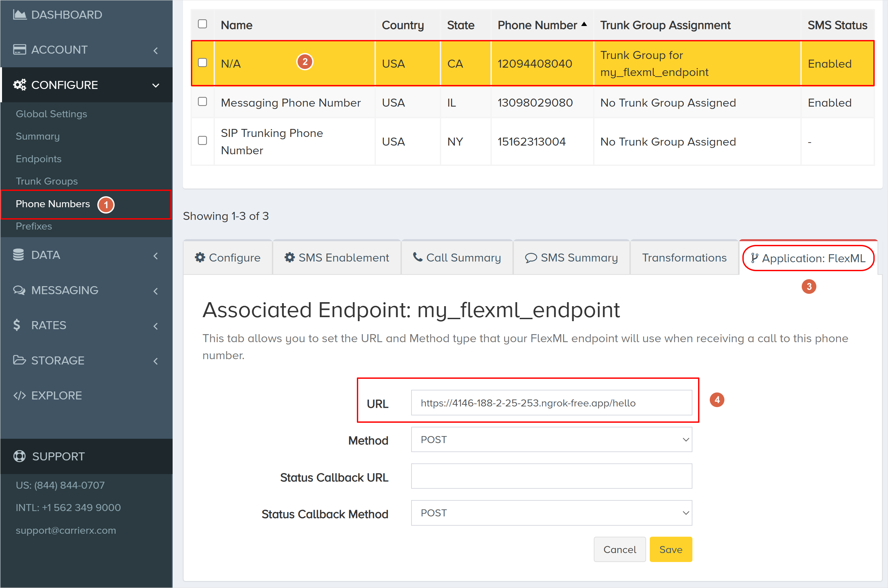Click the Dashboard chart icon

(x=20, y=15)
